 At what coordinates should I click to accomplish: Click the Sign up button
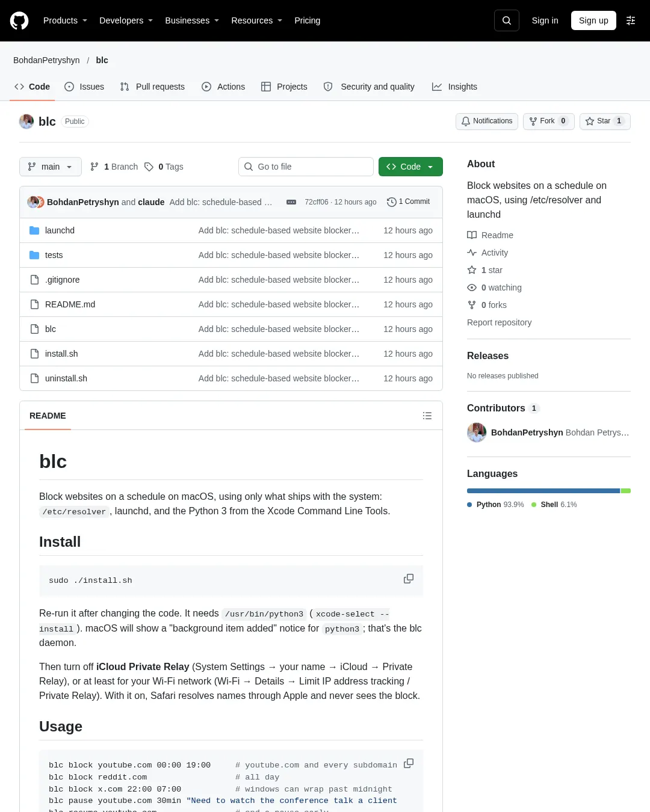[x=593, y=20]
